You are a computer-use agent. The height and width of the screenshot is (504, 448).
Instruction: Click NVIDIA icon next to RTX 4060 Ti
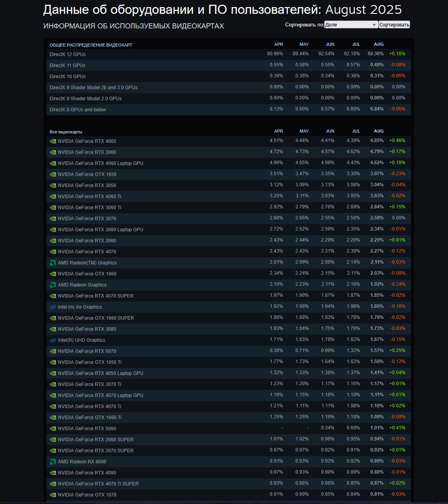click(53, 196)
